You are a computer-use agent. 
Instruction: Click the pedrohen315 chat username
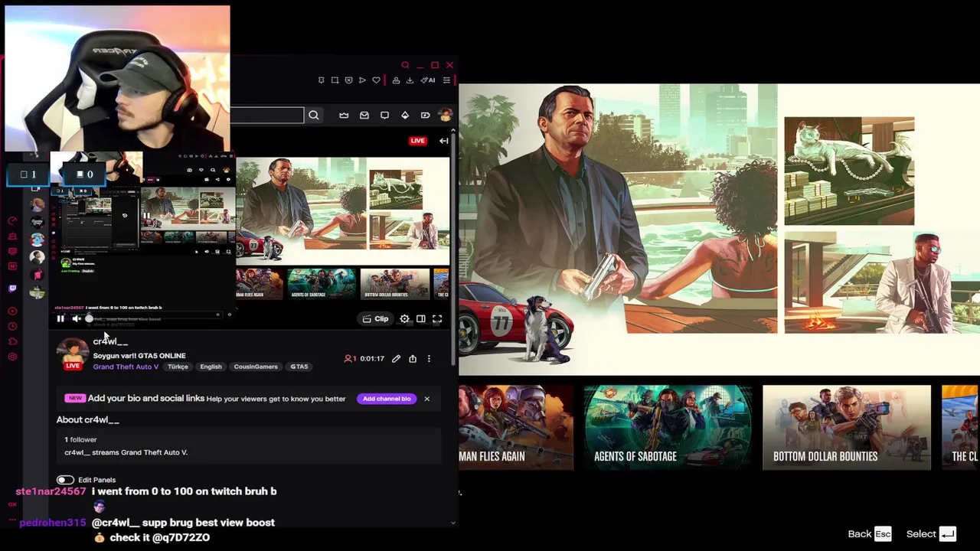pos(52,523)
